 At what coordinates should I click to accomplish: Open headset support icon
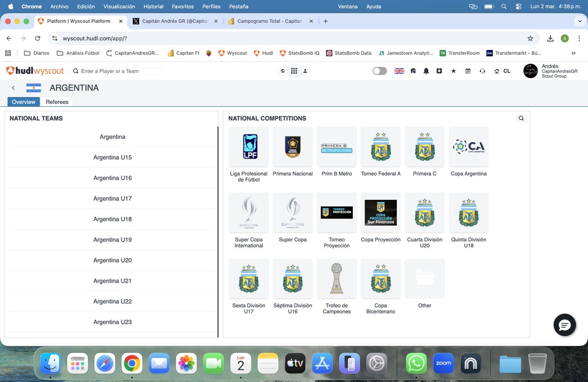[482, 71]
